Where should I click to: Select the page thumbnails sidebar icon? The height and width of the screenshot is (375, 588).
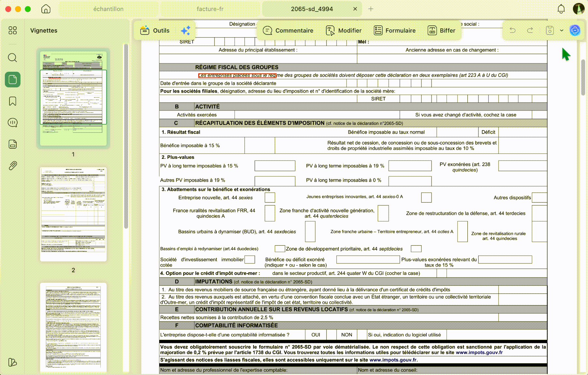click(13, 80)
